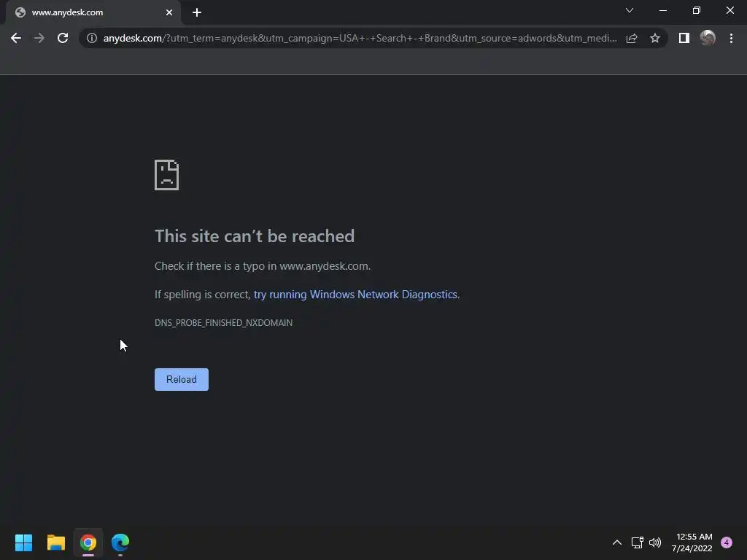Open the notification badge showing 4

[x=727, y=542]
